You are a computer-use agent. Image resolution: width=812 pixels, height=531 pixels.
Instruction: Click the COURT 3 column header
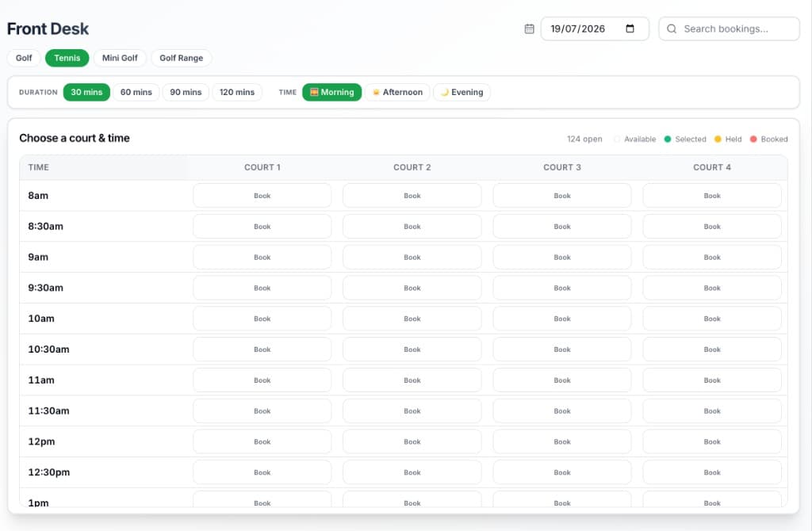coord(562,167)
